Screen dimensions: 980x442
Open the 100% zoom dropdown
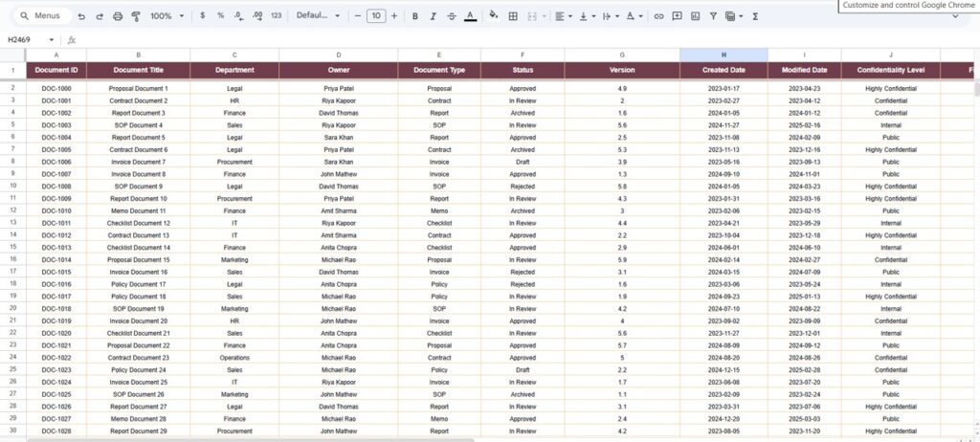click(x=167, y=16)
